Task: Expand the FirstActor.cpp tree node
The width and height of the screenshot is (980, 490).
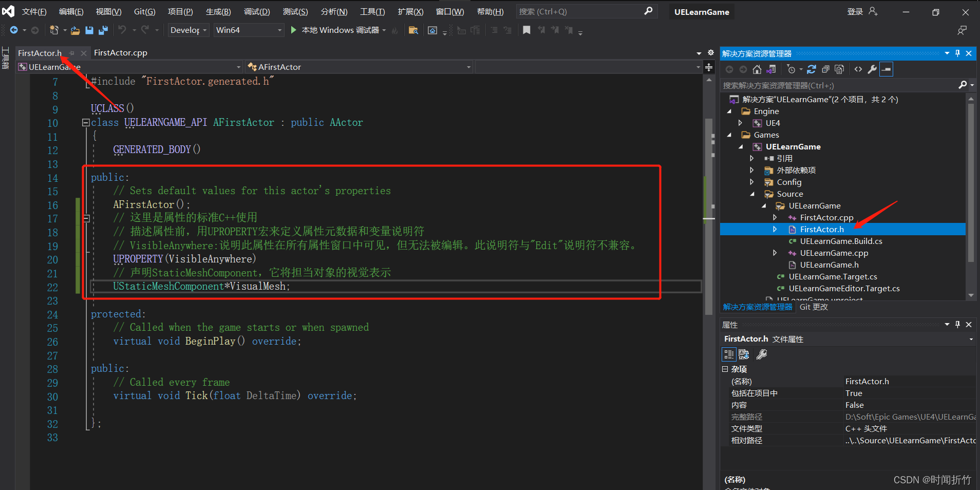Action: coord(775,218)
